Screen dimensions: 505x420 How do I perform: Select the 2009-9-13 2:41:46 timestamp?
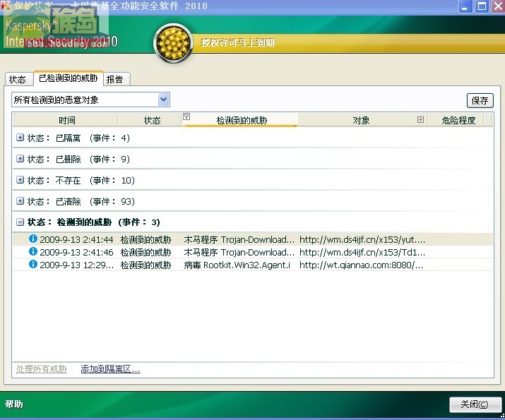point(76,252)
